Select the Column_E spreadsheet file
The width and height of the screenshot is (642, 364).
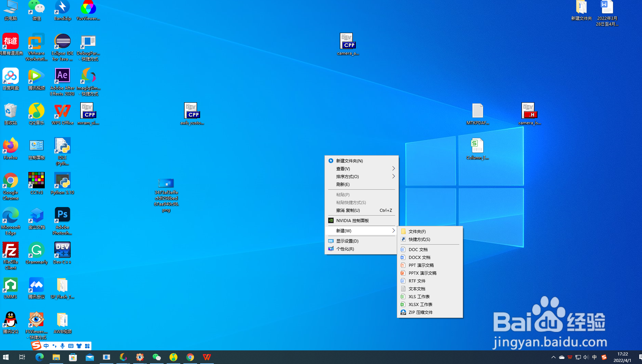point(477,149)
